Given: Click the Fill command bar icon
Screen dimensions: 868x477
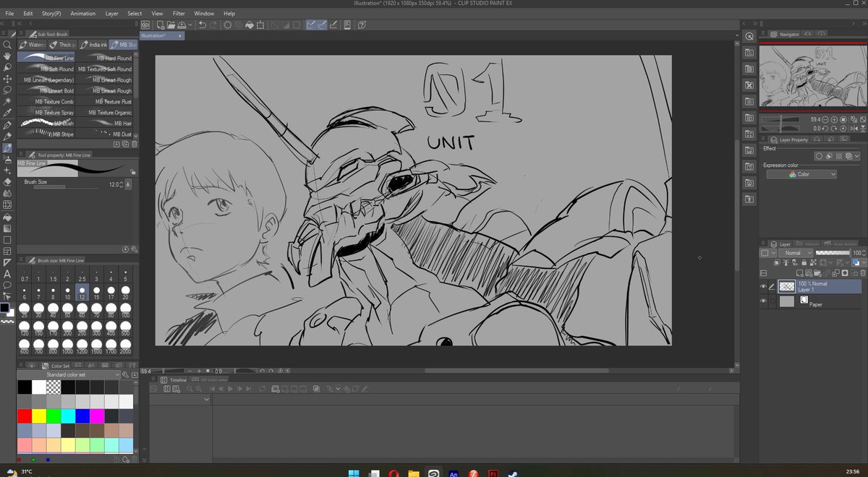Looking at the screenshot, I should click(x=250, y=24).
